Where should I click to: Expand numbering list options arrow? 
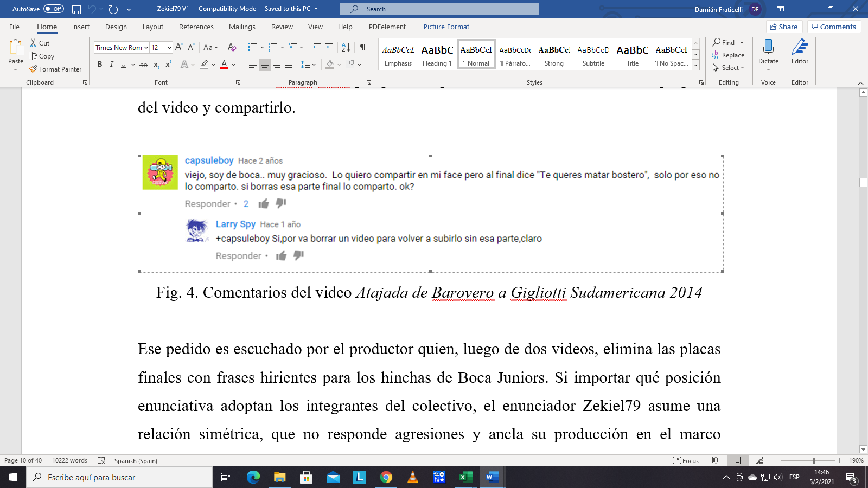click(x=282, y=47)
